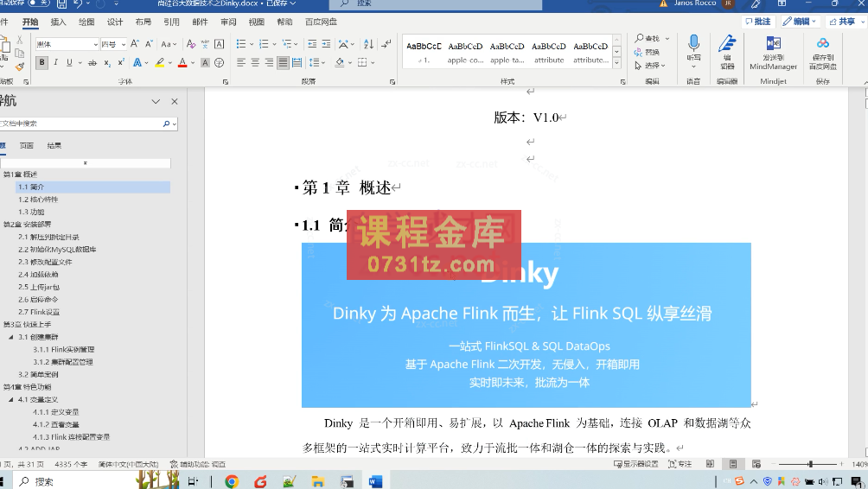Increase paragraph indent
Image resolution: width=868 pixels, height=489 pixels.
coord(326,44)
